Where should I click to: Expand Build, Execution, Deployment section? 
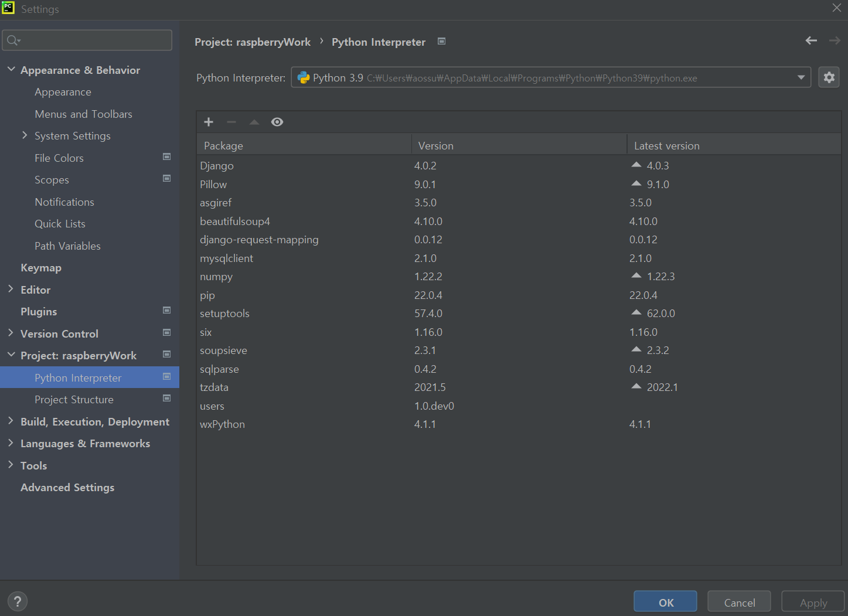click(11, 421)
